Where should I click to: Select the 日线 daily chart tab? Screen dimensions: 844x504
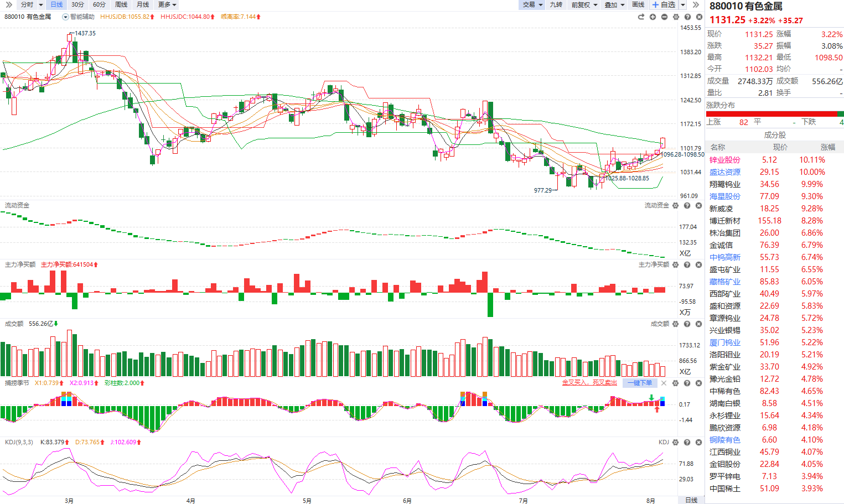[x=56, y=4]
